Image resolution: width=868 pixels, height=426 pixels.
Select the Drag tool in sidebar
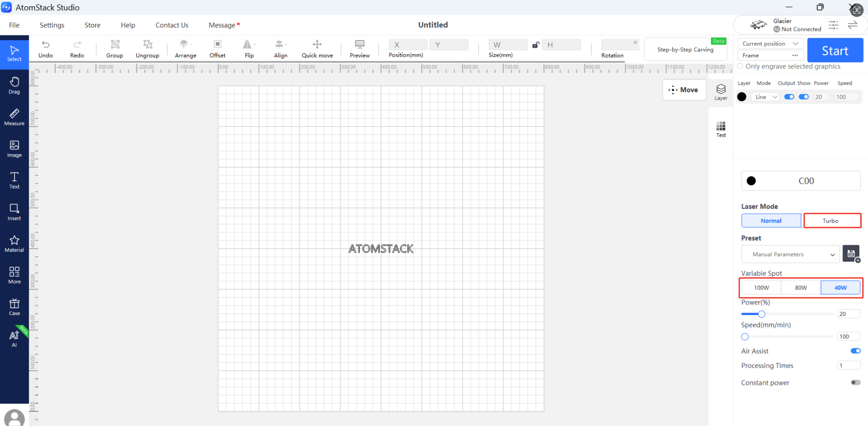[x=15, y=85]
